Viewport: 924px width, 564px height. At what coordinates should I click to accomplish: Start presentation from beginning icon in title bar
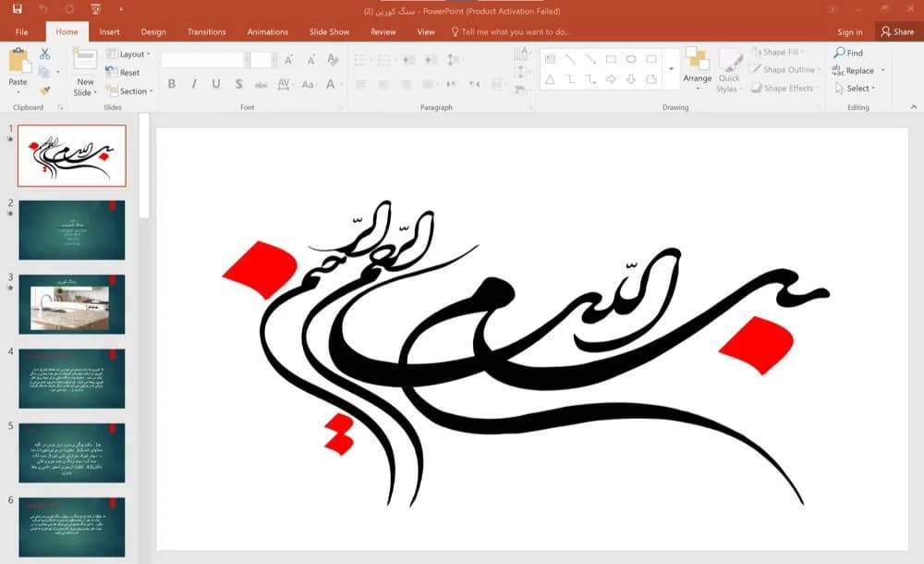[x=96, y=9]
